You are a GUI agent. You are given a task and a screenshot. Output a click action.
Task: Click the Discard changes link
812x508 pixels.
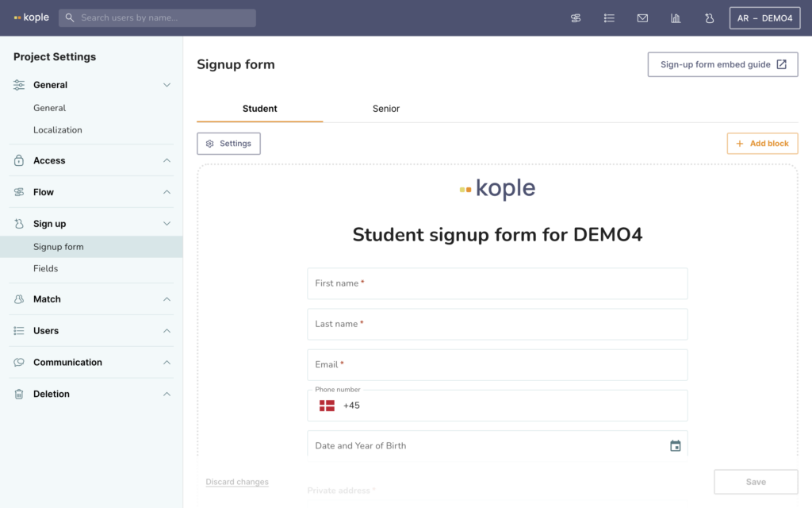pyautogui.click(x=237, y=482)
